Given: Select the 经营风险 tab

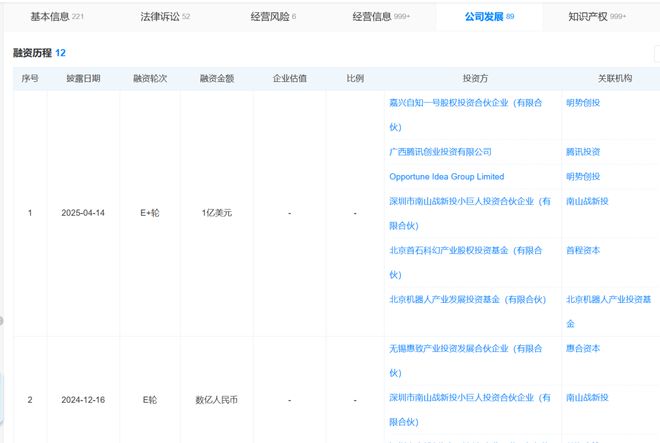Looking at the screenshot, I should pos(273,17).
